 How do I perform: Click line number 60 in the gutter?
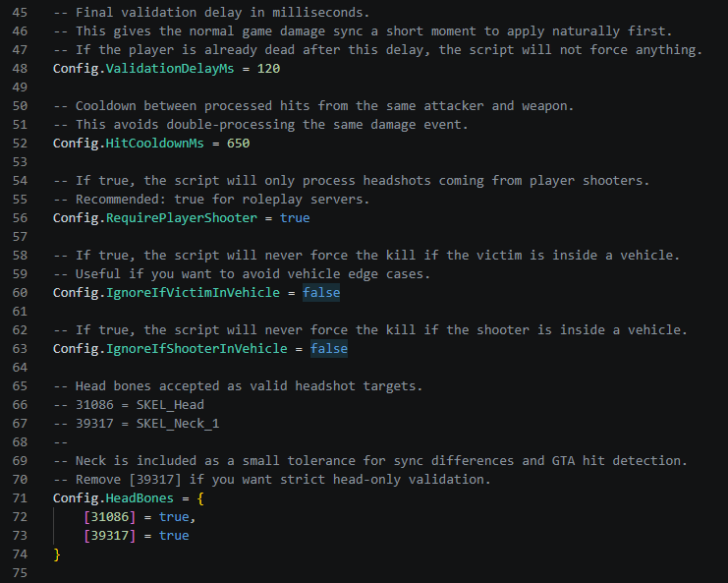20,293
